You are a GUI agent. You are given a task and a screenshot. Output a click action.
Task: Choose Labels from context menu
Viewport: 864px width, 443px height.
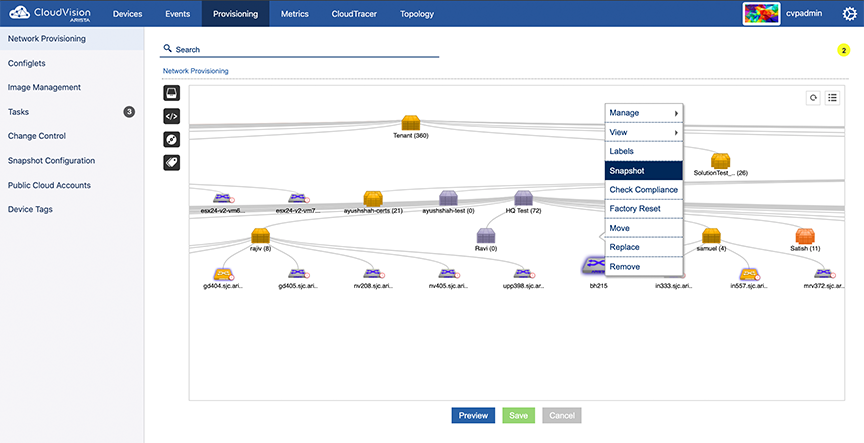pyautogui.click(x=644, y=151)
